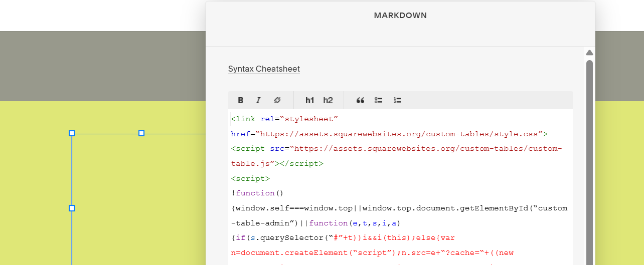Click the "{if(s.querySelector" code line
The image size is (644, 265).
pos(343,237)
